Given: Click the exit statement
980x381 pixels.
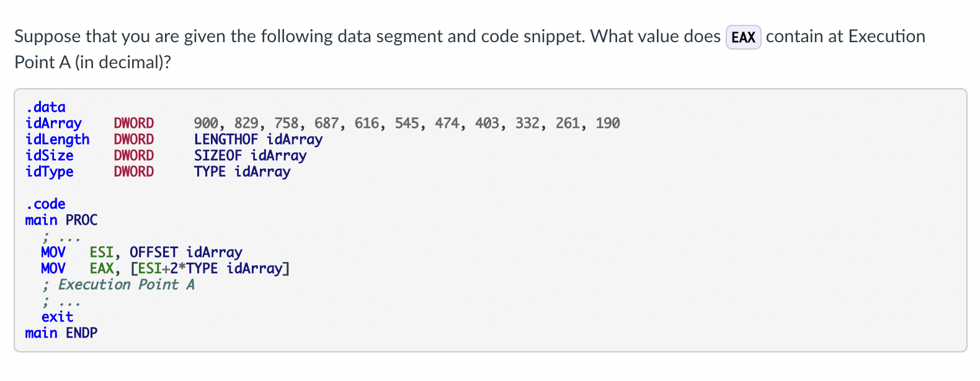Looking at the screenshot, I should 57,317.
